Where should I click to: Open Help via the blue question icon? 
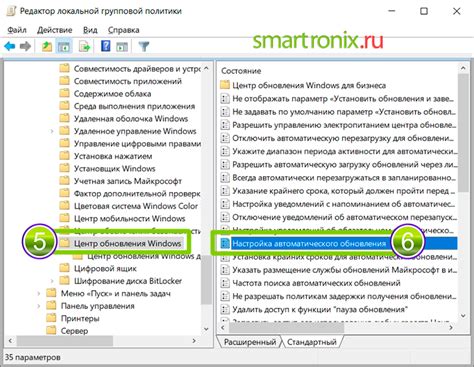point(106,46)
